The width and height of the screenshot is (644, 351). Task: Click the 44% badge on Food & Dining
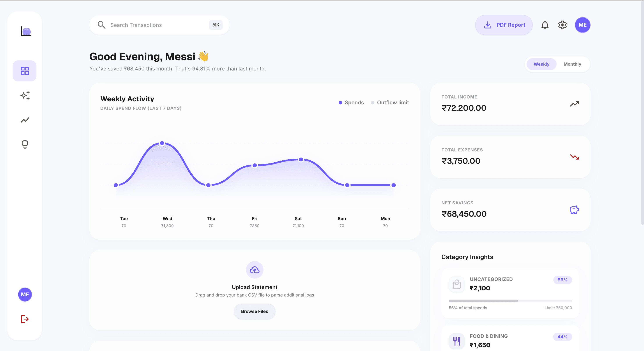point(562,337)
